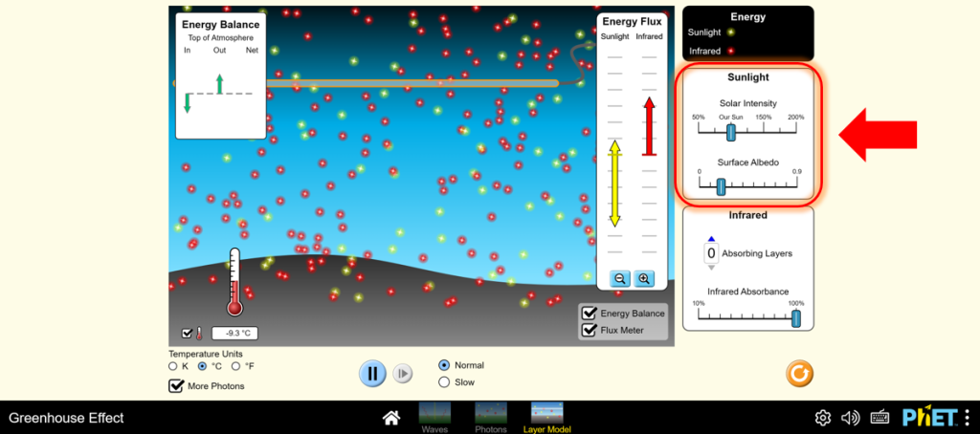The width and height of the screenshot is (980, 434).
Task: Click the Greenhouse Effect title text
Action: (66, 418)
